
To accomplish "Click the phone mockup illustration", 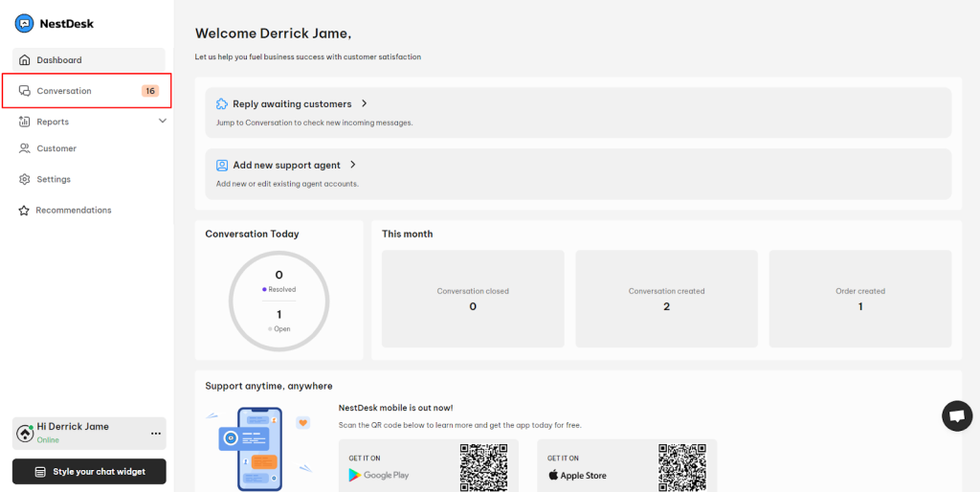I will coord(259,449).
